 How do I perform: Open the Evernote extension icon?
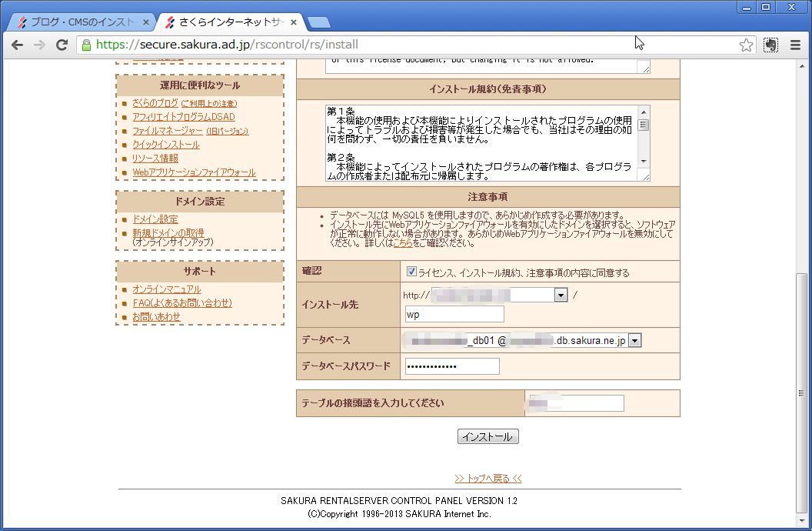770,45
